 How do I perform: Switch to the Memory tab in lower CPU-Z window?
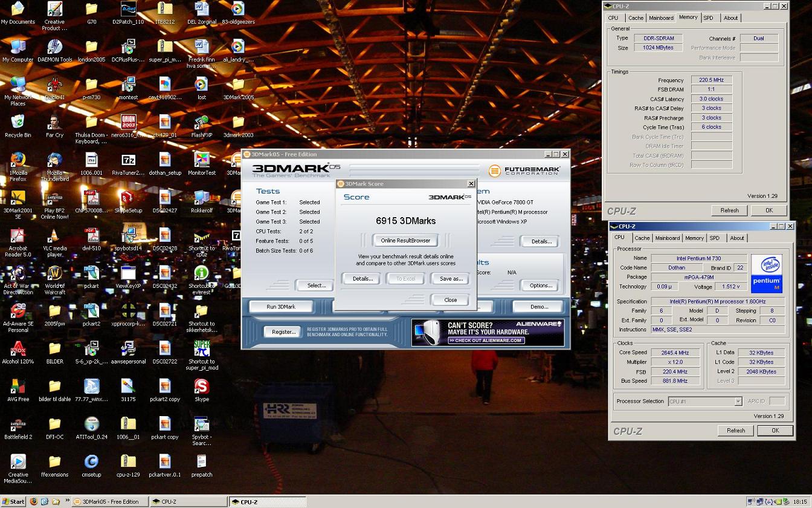point(694,238)
